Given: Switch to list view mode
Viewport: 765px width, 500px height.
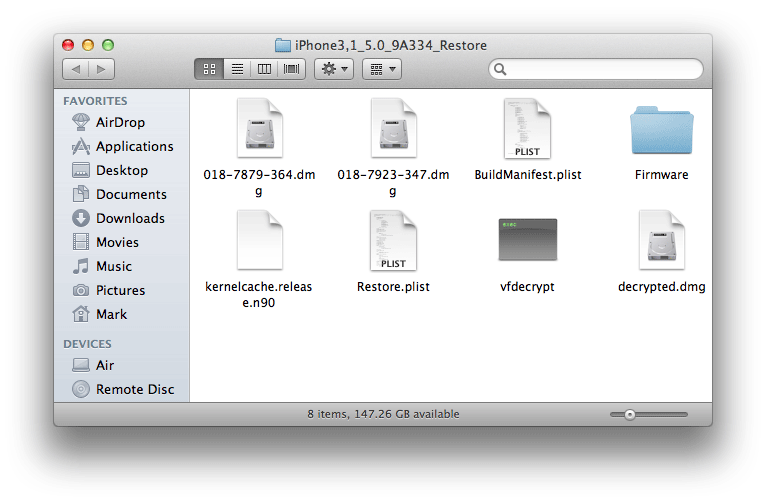Looking at the screenshot, I should [x=237, y=69].
